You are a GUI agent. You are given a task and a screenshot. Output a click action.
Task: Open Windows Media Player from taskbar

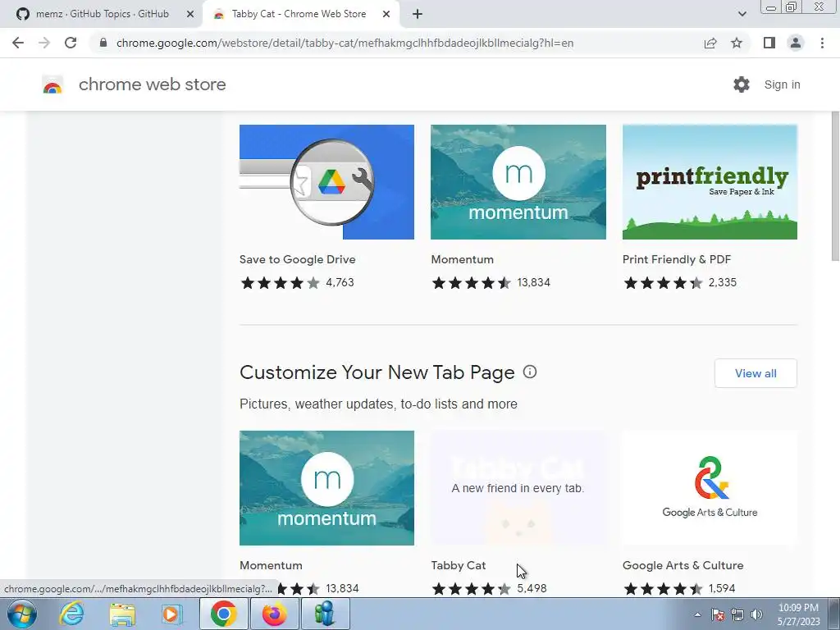[172, 614]
